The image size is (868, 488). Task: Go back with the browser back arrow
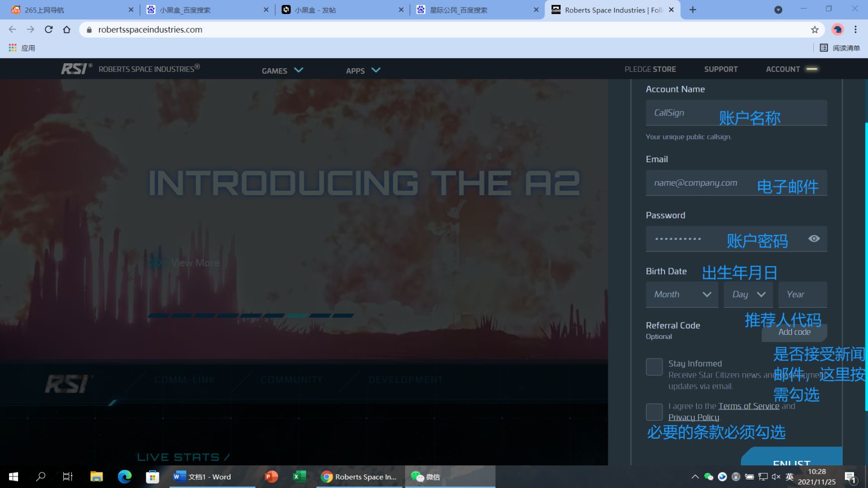pos(13,30)
